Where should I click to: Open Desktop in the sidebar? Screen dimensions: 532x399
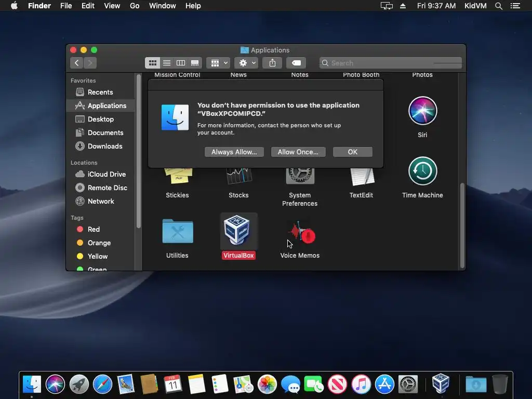tap(101, 119)
